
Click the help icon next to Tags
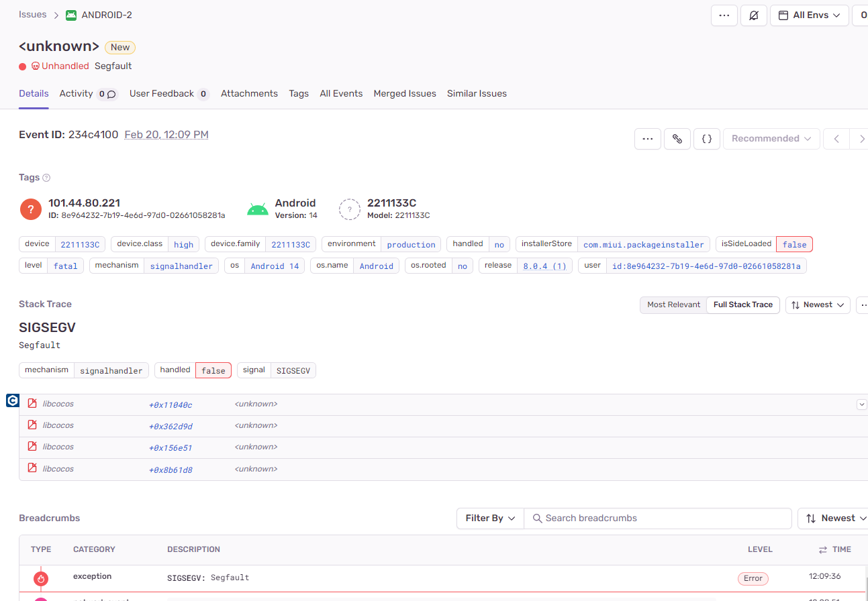click(x=46, y=178)
